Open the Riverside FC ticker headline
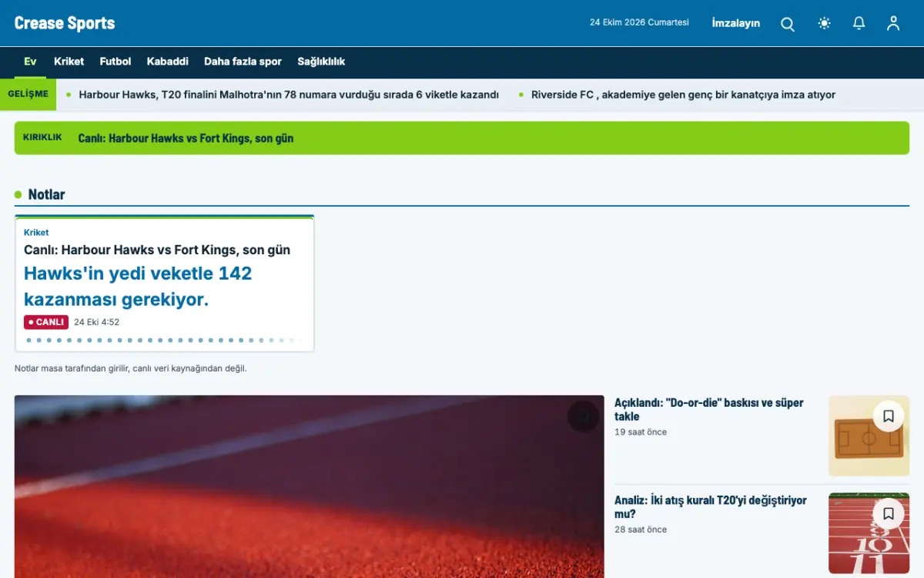 click(x=683, y=95)
